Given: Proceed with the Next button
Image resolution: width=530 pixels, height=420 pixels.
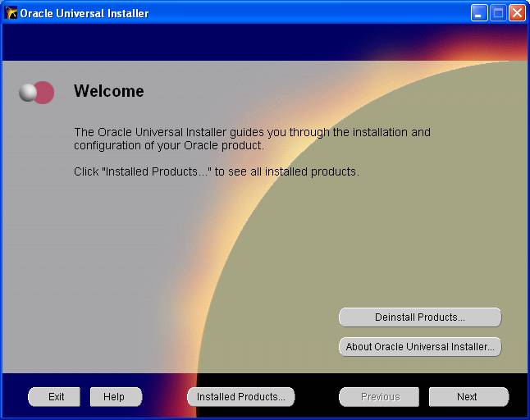Looking at the screenshot, I should pyautogui.click(x=468, y=397).
